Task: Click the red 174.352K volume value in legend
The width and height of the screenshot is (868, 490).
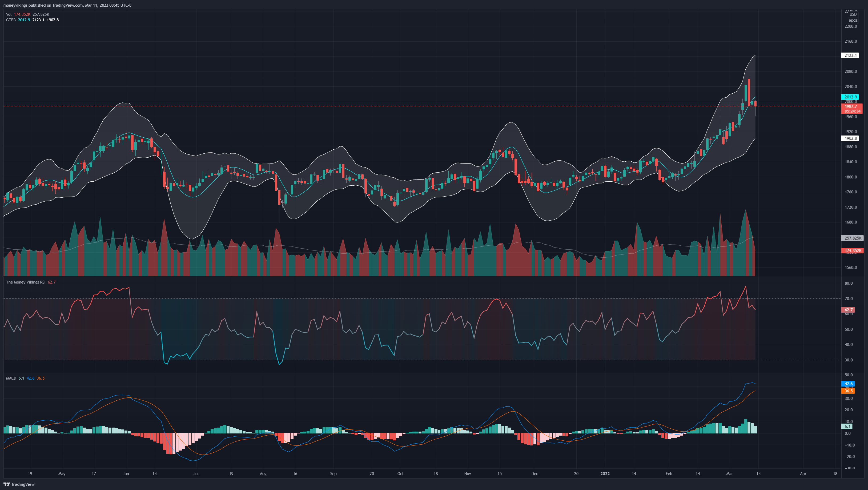Action: [22, 14]
